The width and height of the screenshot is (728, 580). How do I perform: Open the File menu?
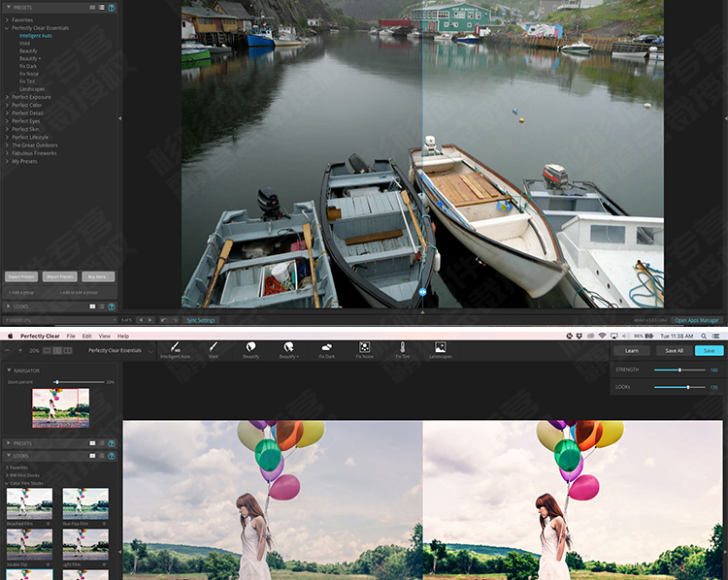[71, 336]
